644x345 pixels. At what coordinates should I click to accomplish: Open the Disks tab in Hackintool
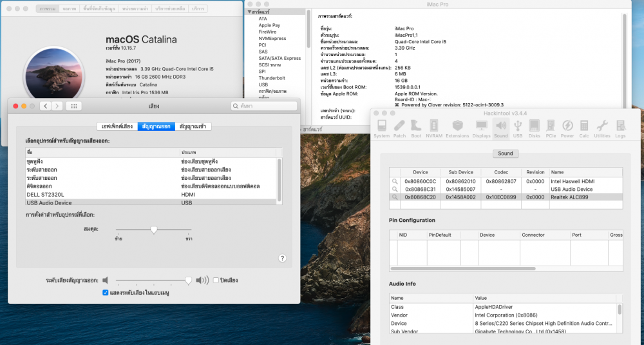point(535,129)
